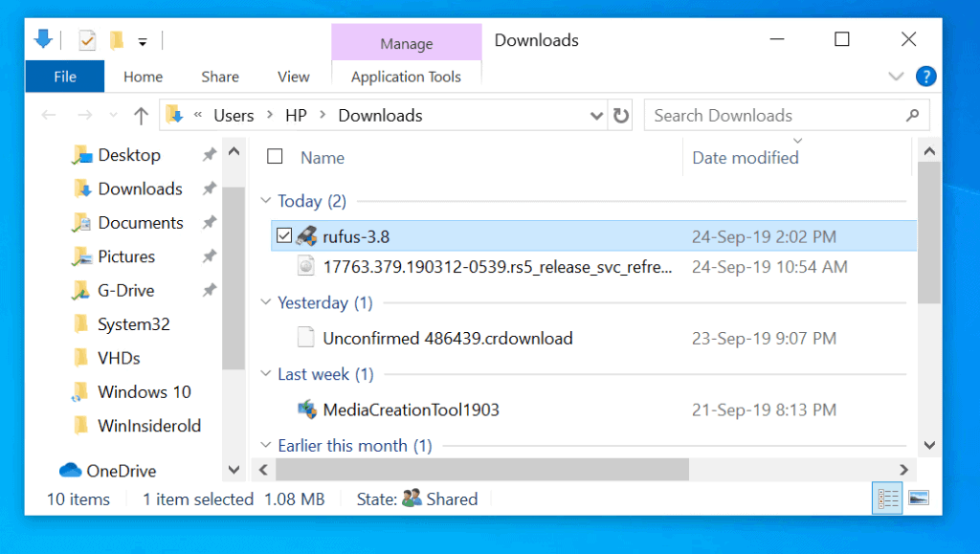
Task: Open the Customize Quick Access Toolbar arrow
Action: (x=143, y=42)
